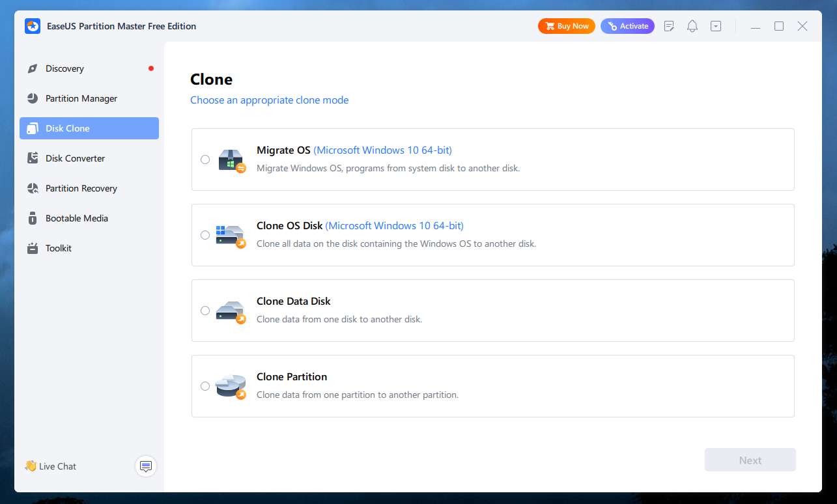The image size is (837, 504).
Task: Click the Partition Manager pie icon
Action: click(33, 98)
